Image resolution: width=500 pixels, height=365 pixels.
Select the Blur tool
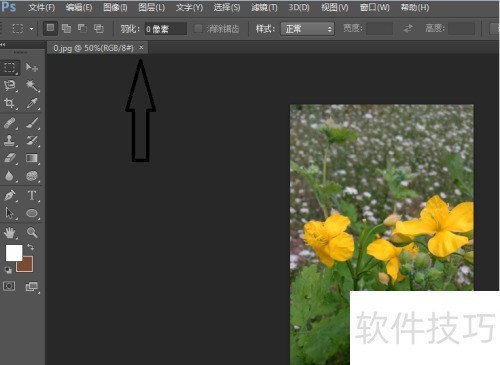pyautogui.click(x=10, y=176)
